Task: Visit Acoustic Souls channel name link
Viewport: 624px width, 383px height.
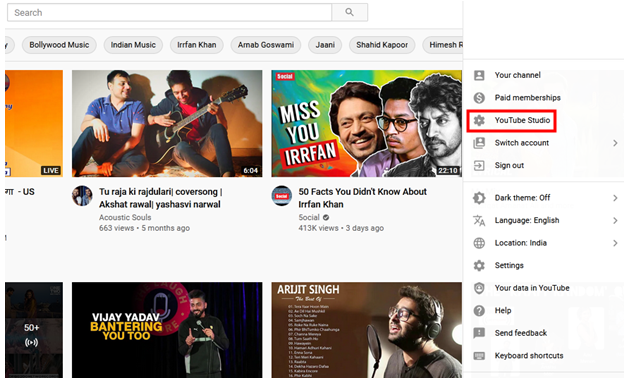Action: [125, 217]
